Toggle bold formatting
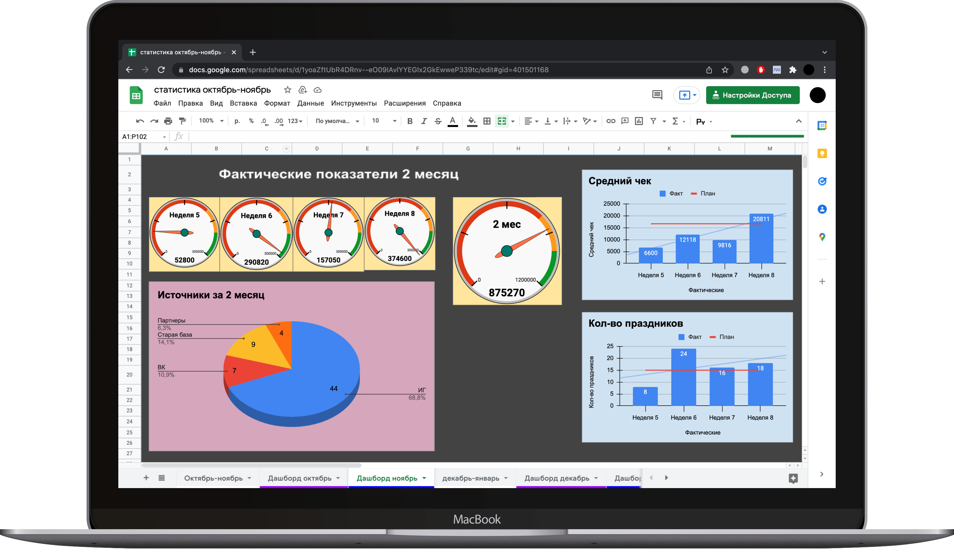This screenshot has height=560, width=954. [x=410, y=121]
